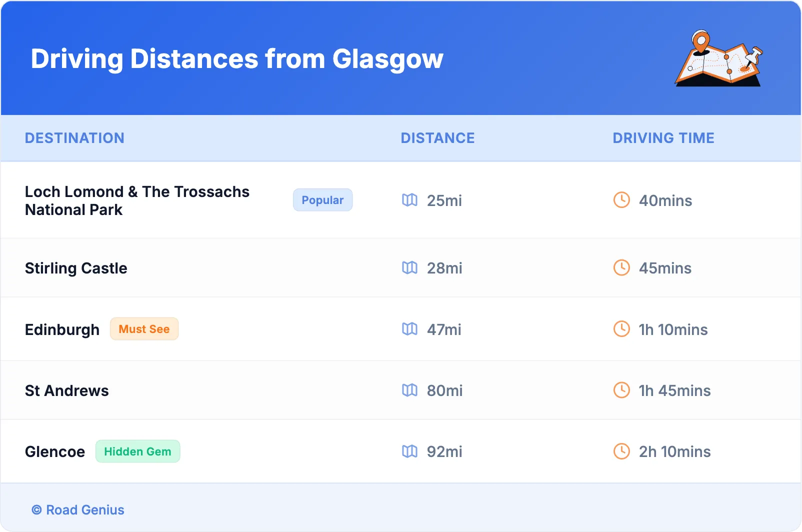Click the map icon beside 25mi
This screenshot has height=532, width=802.
tap(409, 200)
